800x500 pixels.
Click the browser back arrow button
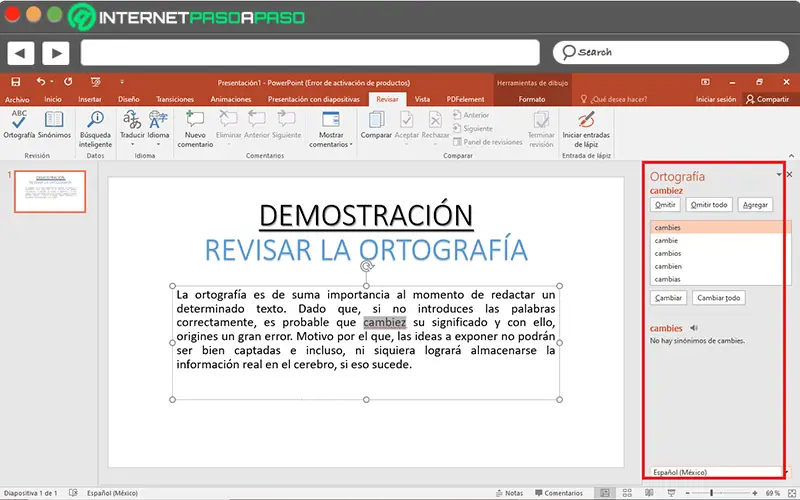click(x=20, y=52)
